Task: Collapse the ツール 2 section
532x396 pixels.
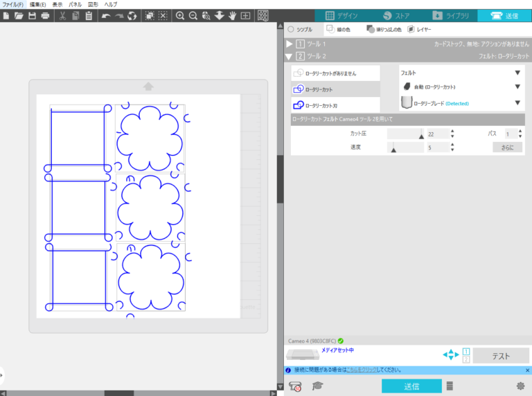Action: point(289,57)
